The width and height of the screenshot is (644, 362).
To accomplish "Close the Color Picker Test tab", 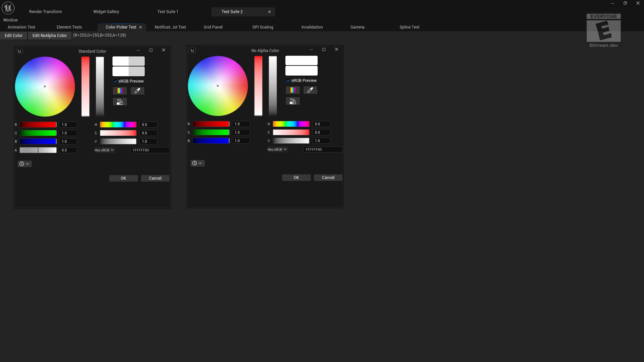I will pyautogui.click(x=140, y=27).
